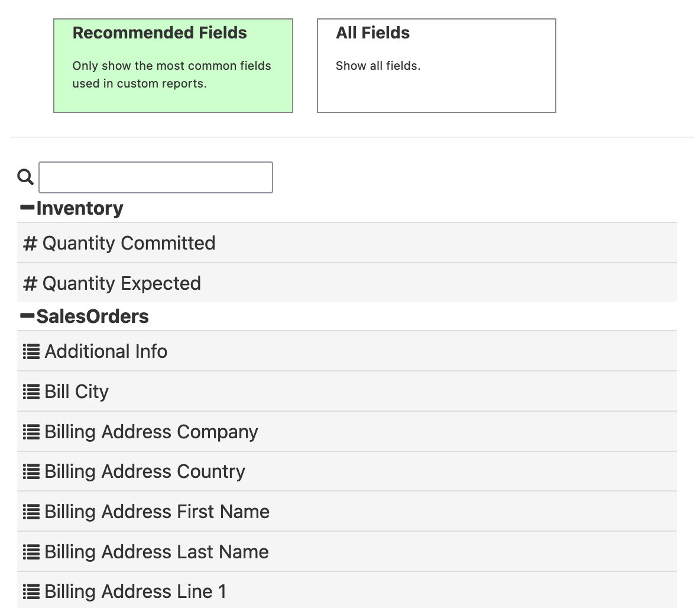Click the list icon beside Billing Address Company
The height and width of the screenshot is (608, 700).
coord(30,431)
